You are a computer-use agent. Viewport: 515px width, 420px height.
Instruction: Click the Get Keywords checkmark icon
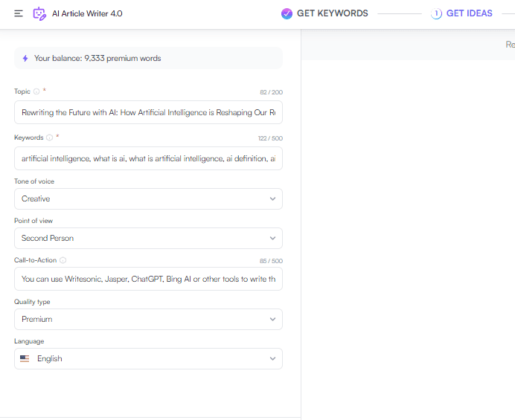click(x=287, y=13)
